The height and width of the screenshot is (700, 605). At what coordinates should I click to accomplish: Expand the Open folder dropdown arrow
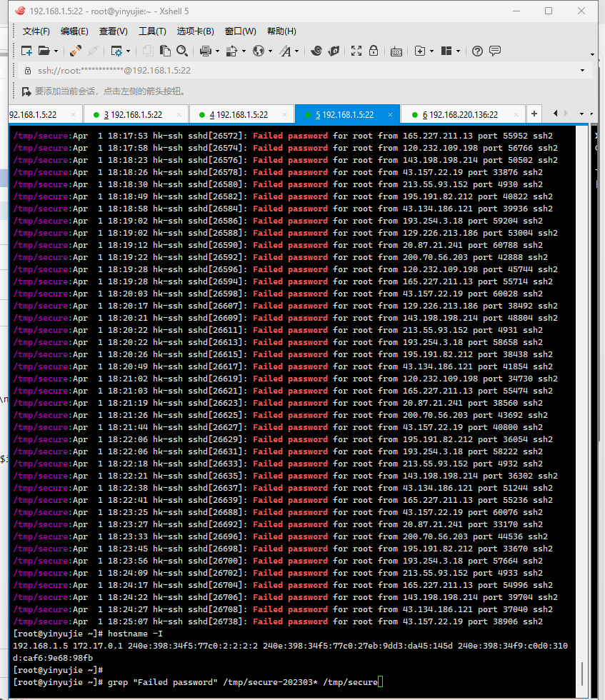click(56, 51)
